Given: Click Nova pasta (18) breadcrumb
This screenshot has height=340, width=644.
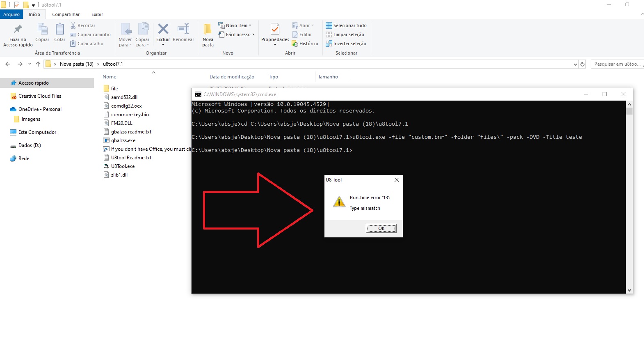Looking at the screenshot, I should (x=77, y=64).
